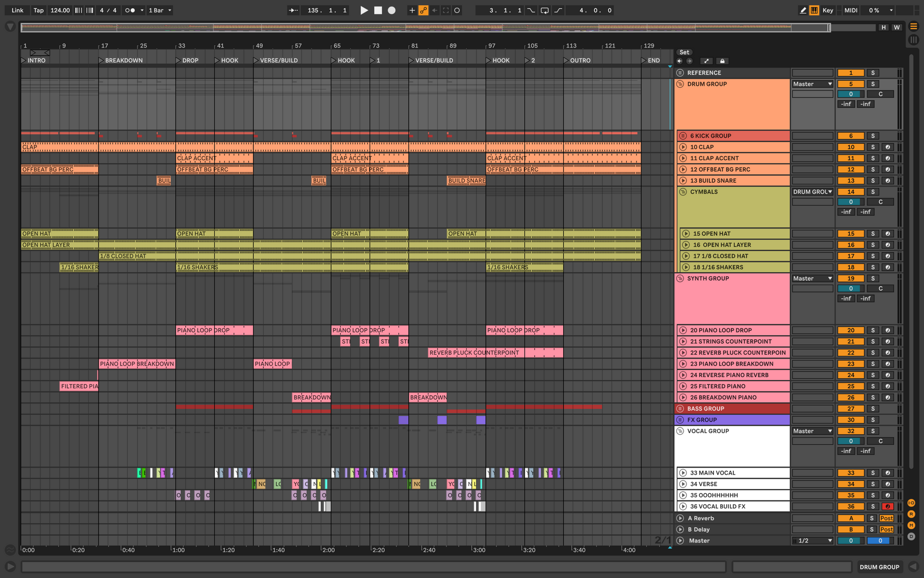Open DRUM GROUP output Master dropdown

pos(813,84)
